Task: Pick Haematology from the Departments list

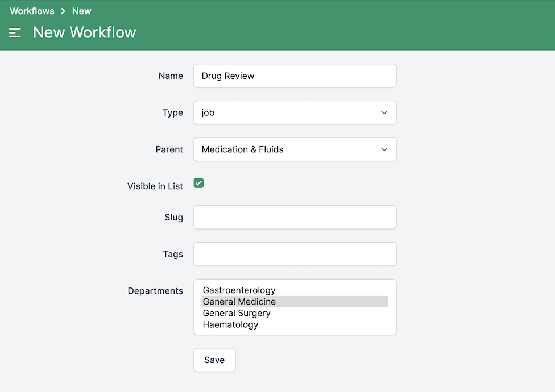Action: tap(230, 324)
